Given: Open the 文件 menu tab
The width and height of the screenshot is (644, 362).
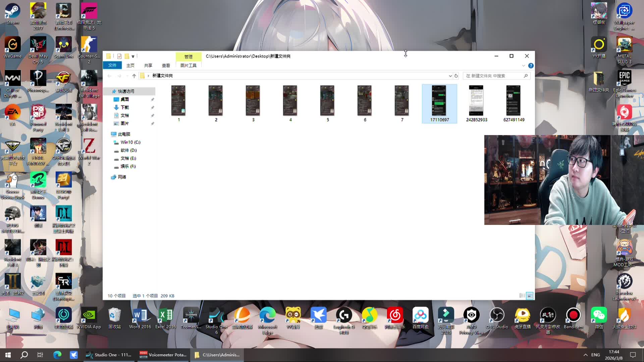Looking at the screenshot, I should coord(112,65).
